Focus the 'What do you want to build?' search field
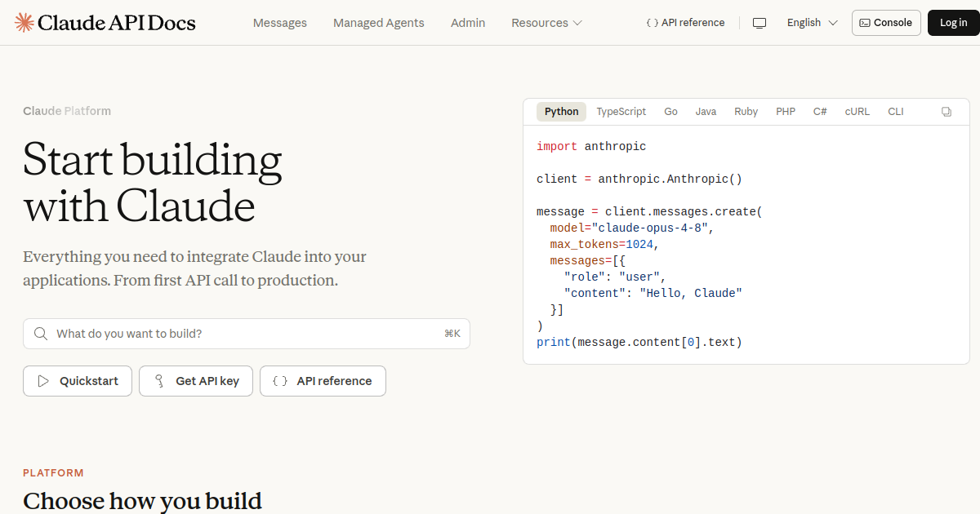The height and width of the screenshot is (514, 980). pos(247,334)
